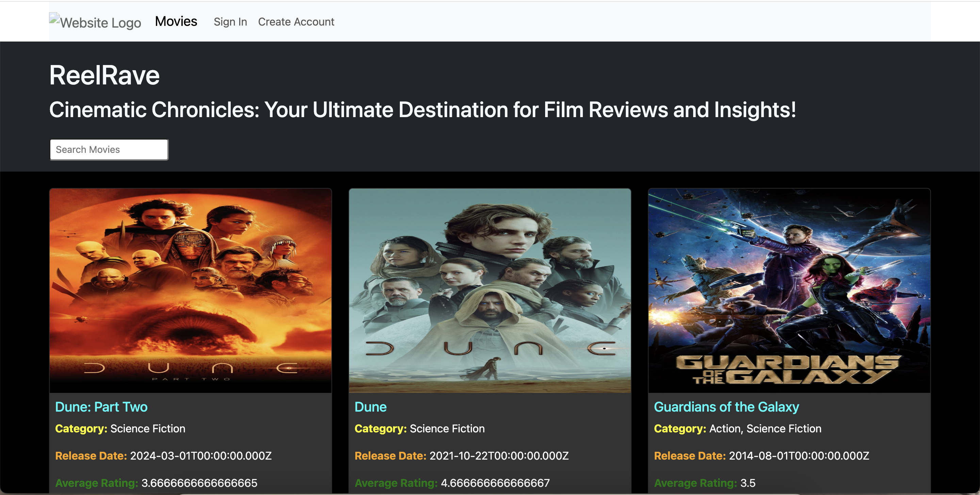The height and width of the screenshot is (495, 980).
Task: Click average rating 3.5
Action: click(748, 483)
